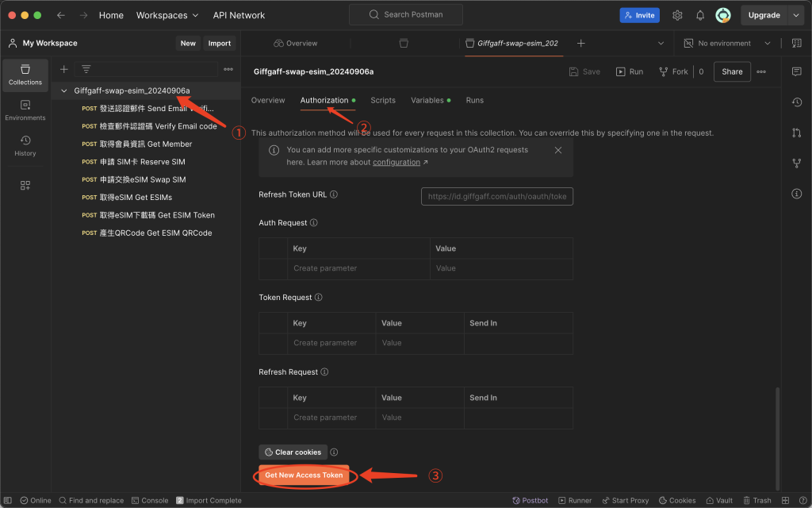Open the collection's more actions (three dots)
Screen dimensions: 812x508
761,71
